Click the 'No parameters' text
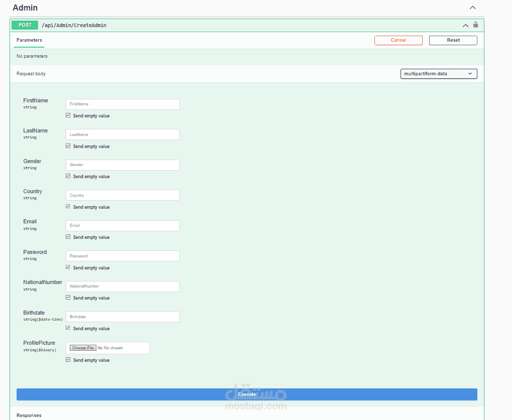The image size is (512, 420). [x=32, y=56]
